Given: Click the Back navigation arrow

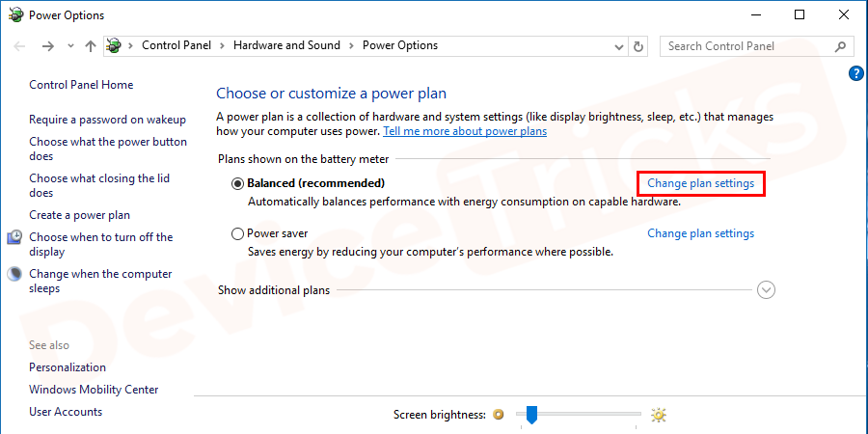Looking at the screenshot, I should (x=21, y=45).
